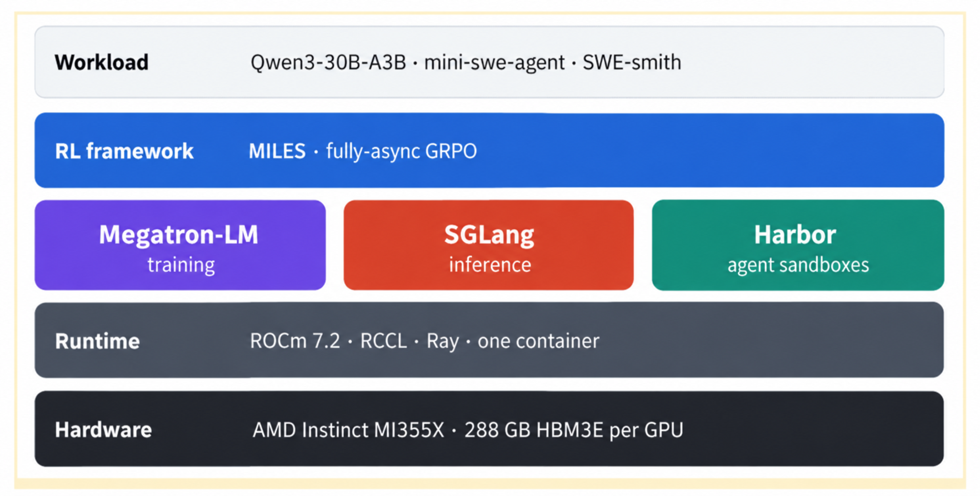Click the mini-swe-agent text

(494, 63)
